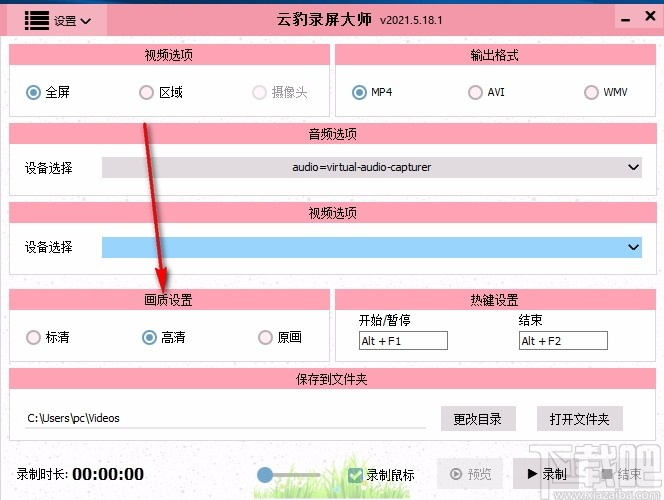This screenshot has width=664, height=500.
Task: Toggle the 录制鼠标 record mouse checkbox
Action: tap(355, 475)
